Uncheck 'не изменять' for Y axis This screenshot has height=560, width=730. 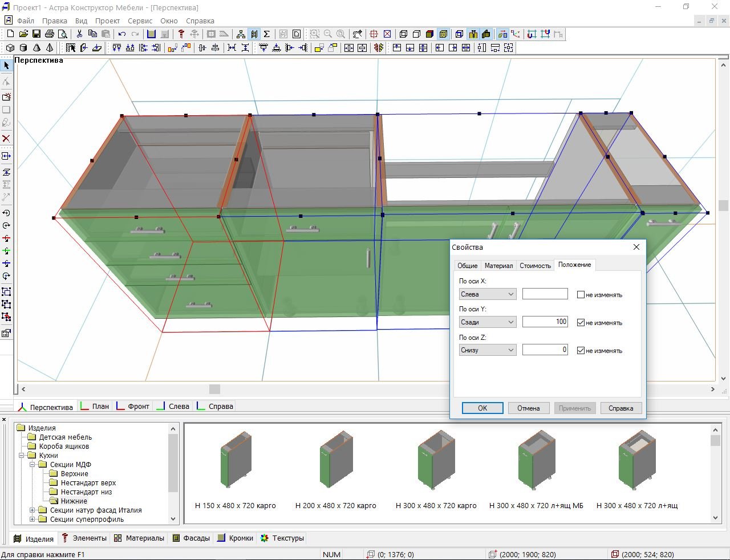click(x=581, y=323)
